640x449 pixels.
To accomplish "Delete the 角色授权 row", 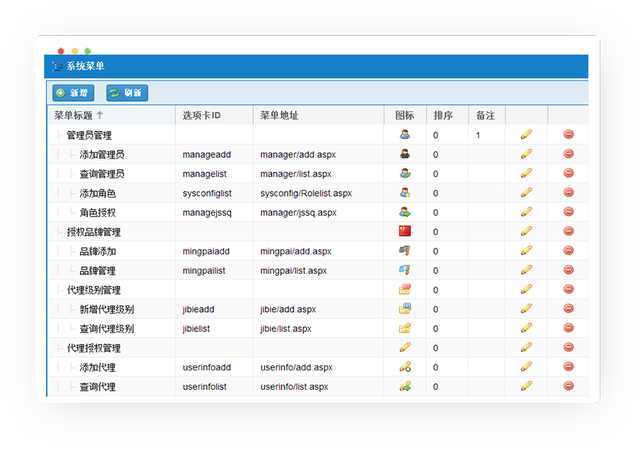I will [568, 212].
